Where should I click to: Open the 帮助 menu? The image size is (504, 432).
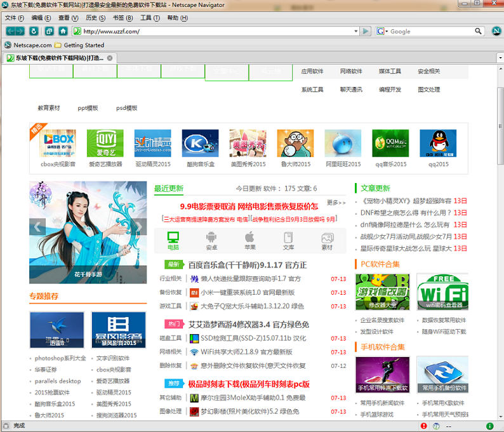(x=178, y=18)
